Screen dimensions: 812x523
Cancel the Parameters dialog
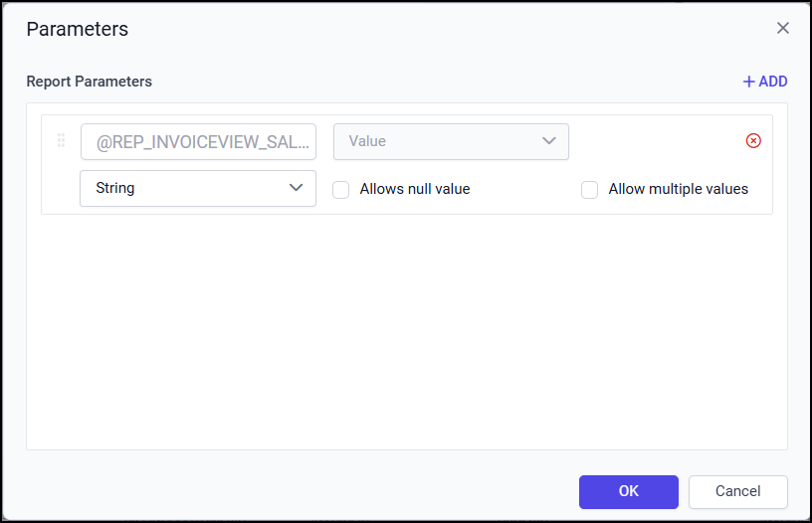tap(737, 491)
